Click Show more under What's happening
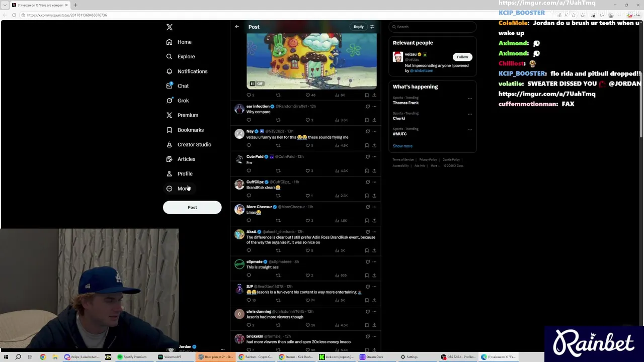The image size is (644, 362). coord(403,146)
